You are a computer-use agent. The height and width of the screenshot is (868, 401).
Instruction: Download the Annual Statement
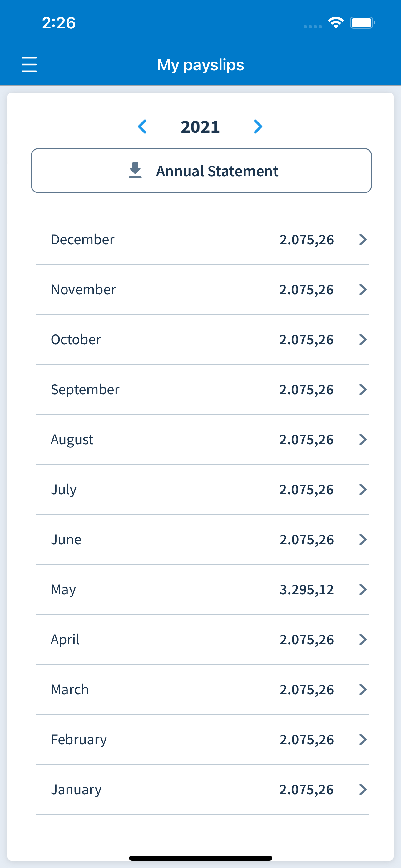pos(201,171)
